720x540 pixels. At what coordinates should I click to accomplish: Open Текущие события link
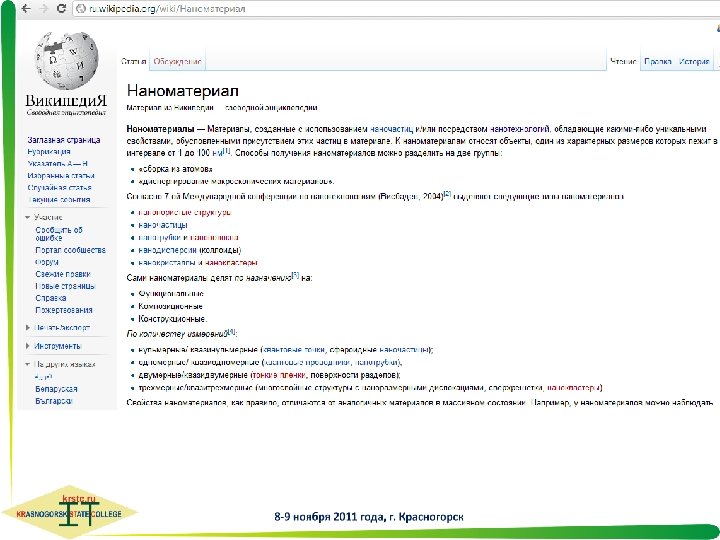(58, 199)
